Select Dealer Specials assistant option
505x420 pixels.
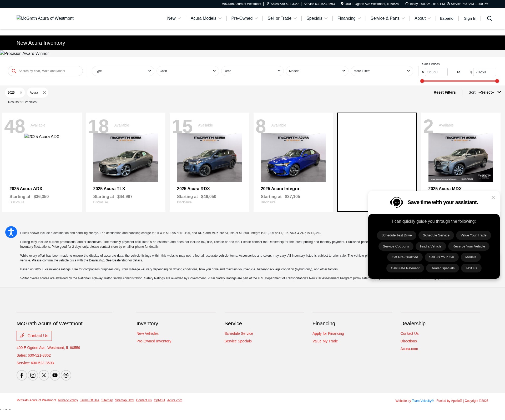442,268
